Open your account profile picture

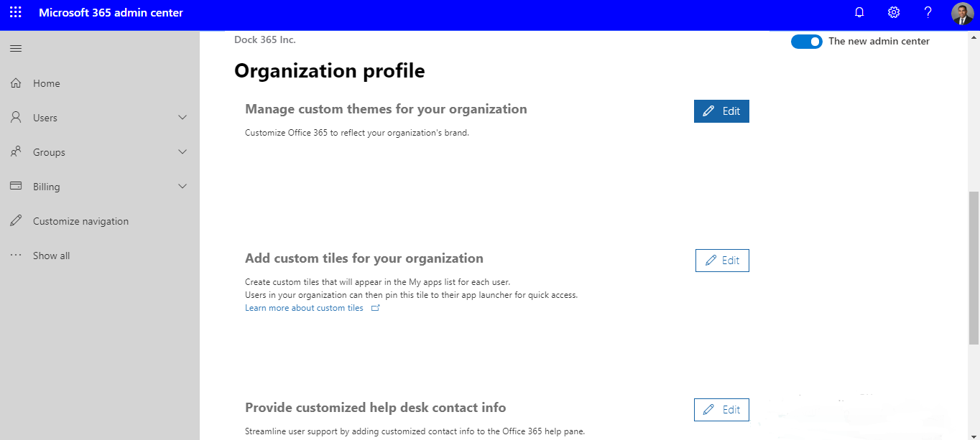pos(962,13)
